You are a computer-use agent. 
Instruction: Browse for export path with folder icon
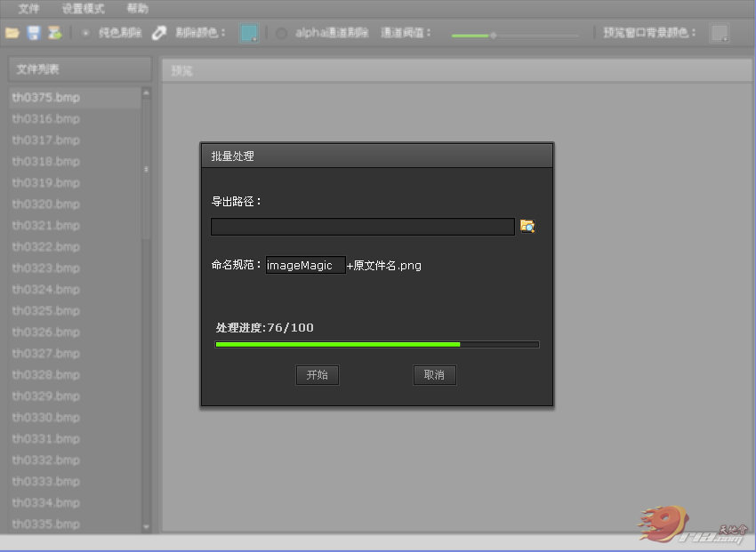pyautogui.click(x=527, y=226)
